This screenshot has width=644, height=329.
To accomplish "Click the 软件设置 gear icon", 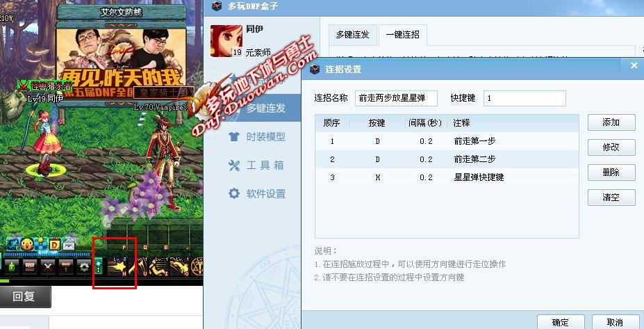I will tap(233, 193).
